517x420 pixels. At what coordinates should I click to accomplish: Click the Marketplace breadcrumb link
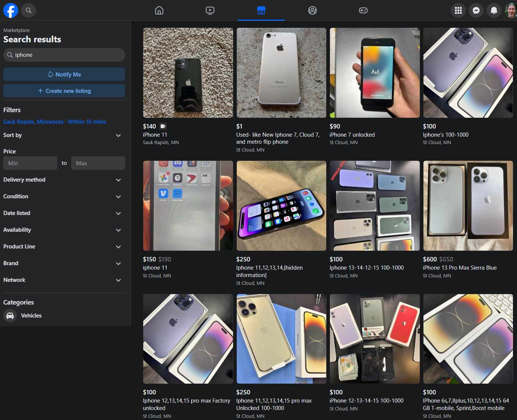[16, 30]
